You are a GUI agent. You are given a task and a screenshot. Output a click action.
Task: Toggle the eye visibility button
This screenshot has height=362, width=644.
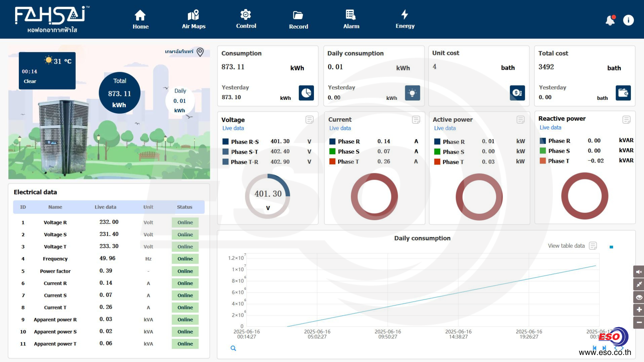(x=639, y=297)
